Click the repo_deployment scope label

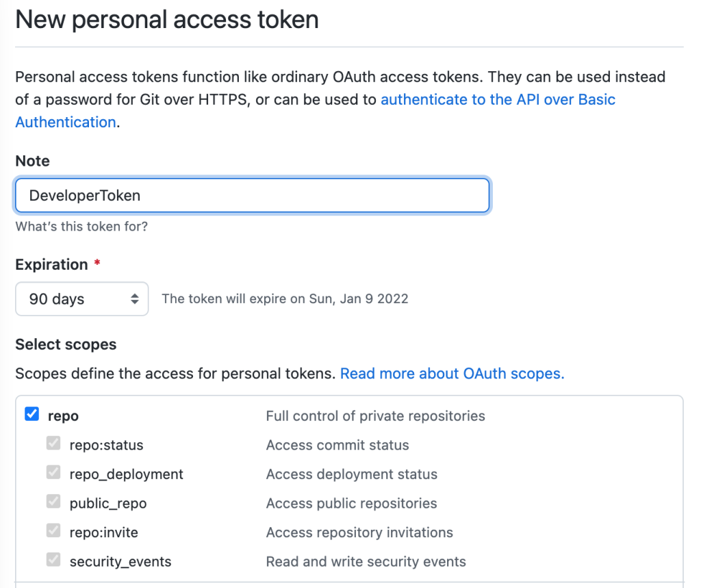[127, 474]
